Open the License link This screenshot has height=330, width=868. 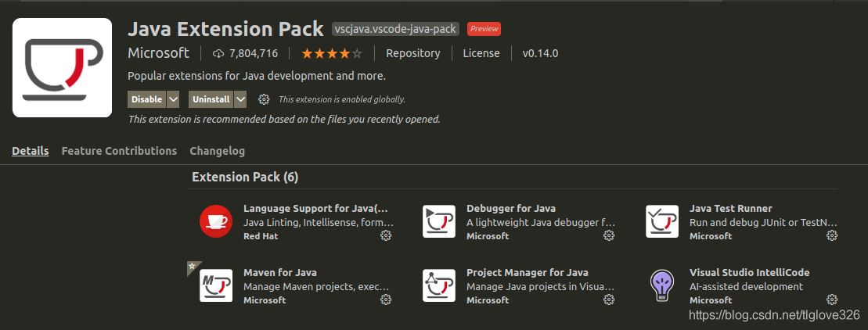click(481, 54)
